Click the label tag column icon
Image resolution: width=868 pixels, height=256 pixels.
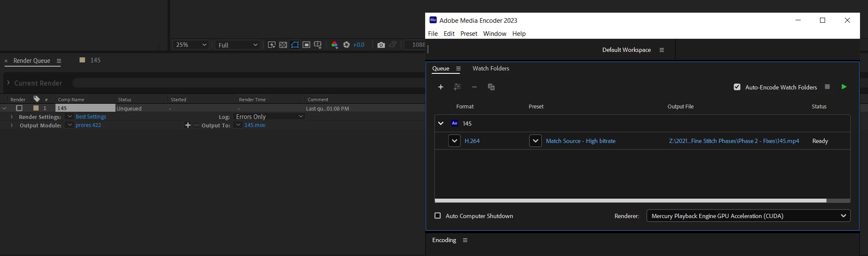click(37, 99)
